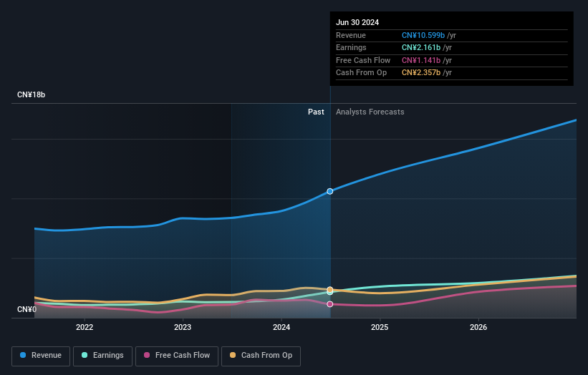Toggle the Revenue legend button
The image size is (588, 375).
[x=41, y=356]
